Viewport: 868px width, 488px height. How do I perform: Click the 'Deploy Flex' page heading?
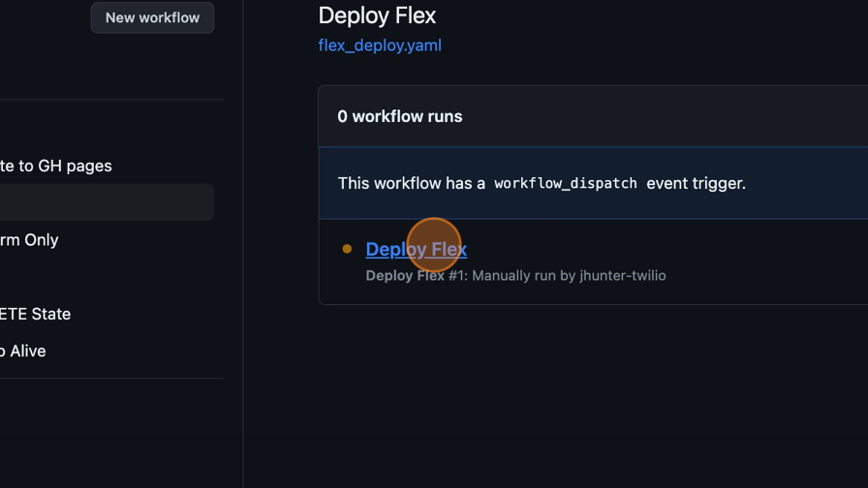(377, 15)
